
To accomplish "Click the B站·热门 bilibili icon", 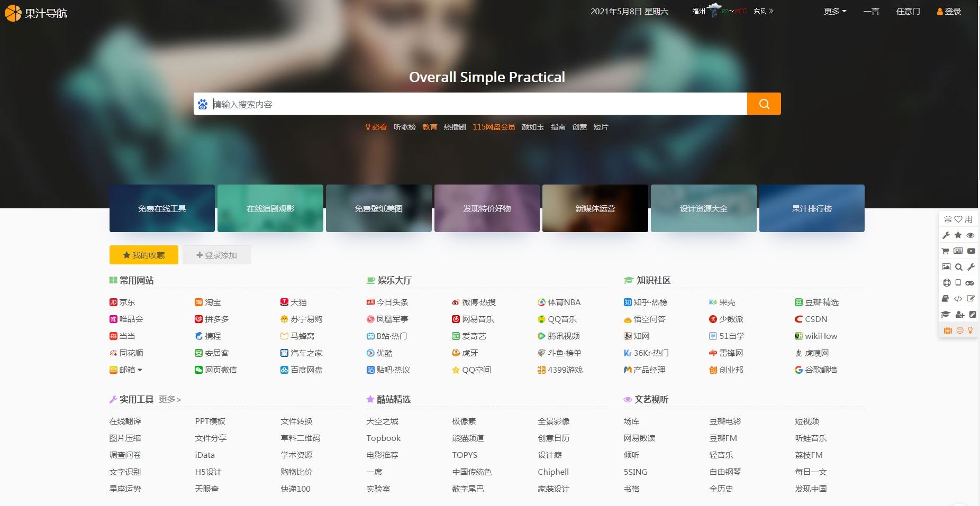I will 370,336.
